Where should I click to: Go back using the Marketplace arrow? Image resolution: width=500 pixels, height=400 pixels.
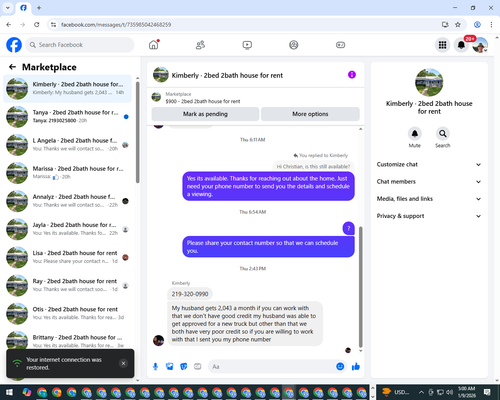pyautogui.click(x=12, y=67)
